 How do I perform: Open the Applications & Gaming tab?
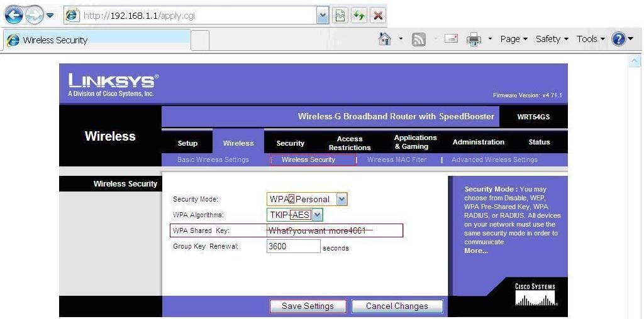click(415, 142)
